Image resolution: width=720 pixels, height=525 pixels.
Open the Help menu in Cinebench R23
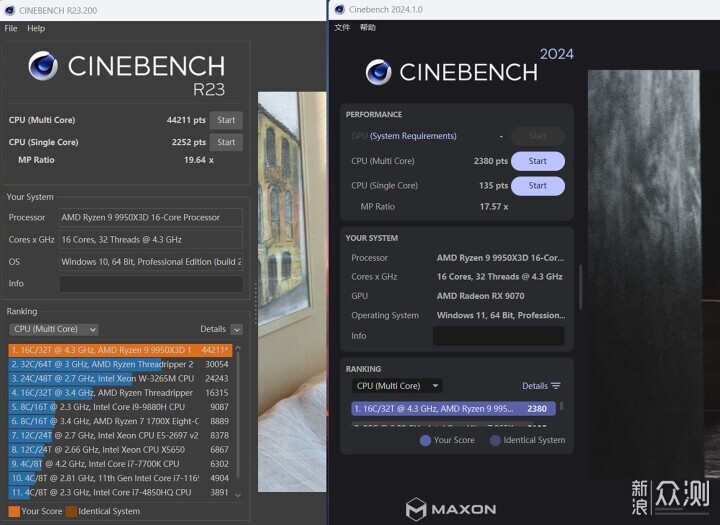coord(36,28)
